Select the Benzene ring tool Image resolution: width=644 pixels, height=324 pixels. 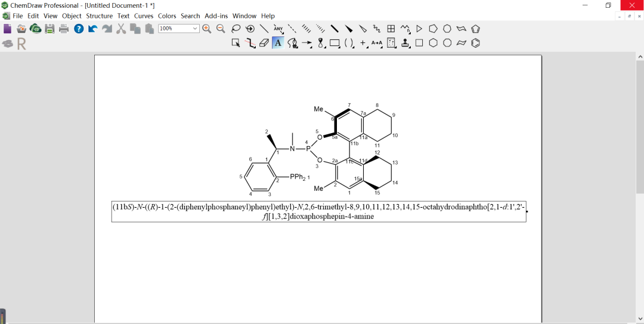[x=475, y=43]
